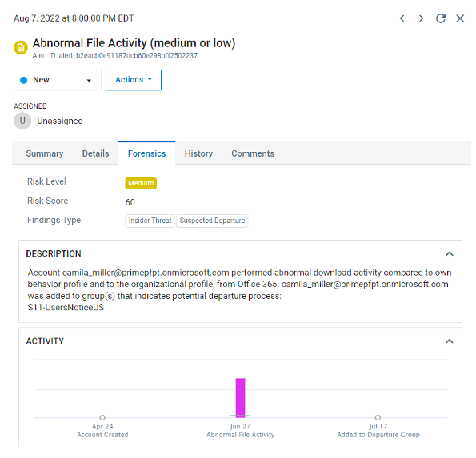Viewport: 476px width, 458px height.
Task: Go to the previous alert arrow
Action: point(402,18)
